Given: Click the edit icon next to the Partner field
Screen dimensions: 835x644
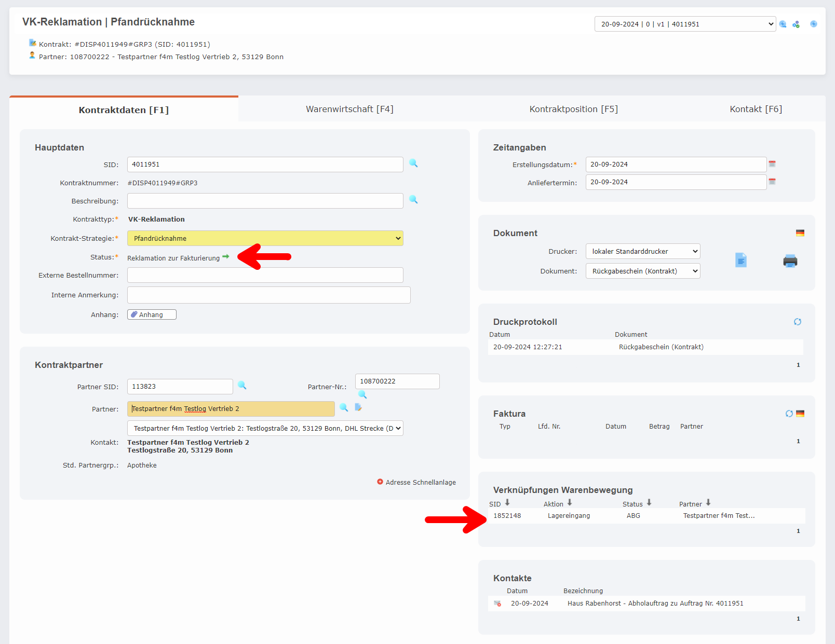Looking at the screenshot, I should 358,408.
